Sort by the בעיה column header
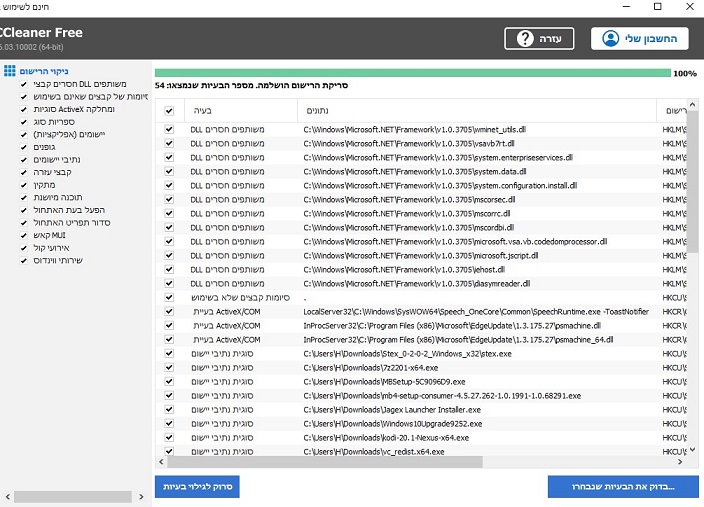The image size is (704, 507). point(241,110)
